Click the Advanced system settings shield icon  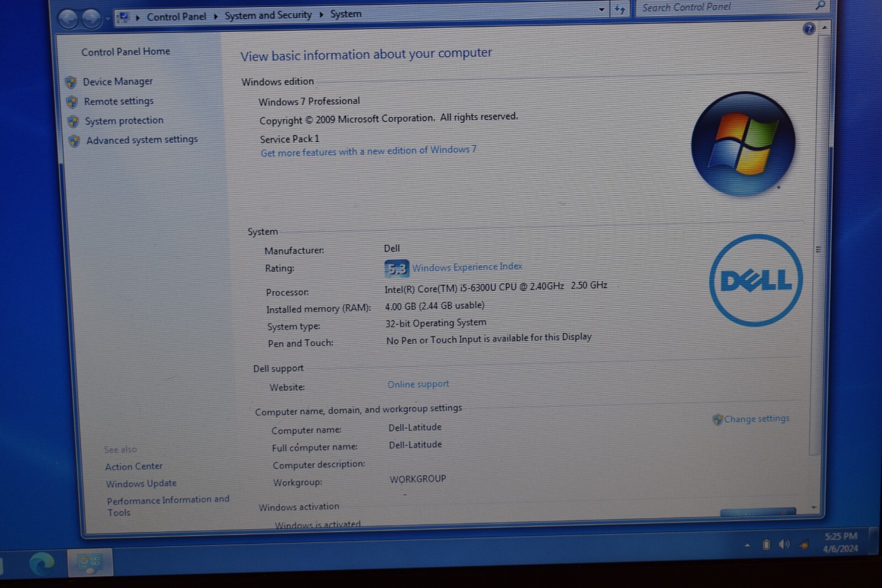(74, 141)
